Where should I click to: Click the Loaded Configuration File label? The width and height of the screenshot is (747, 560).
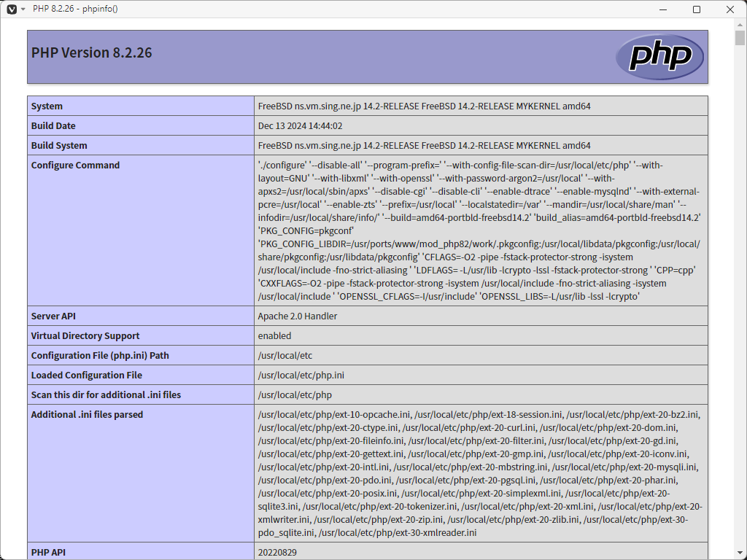87,376
